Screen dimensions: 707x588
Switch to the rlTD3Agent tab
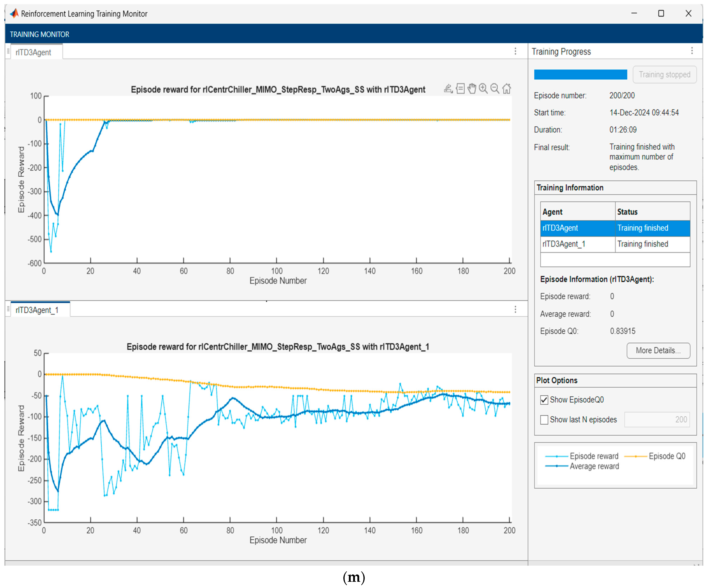coord(33,53)
